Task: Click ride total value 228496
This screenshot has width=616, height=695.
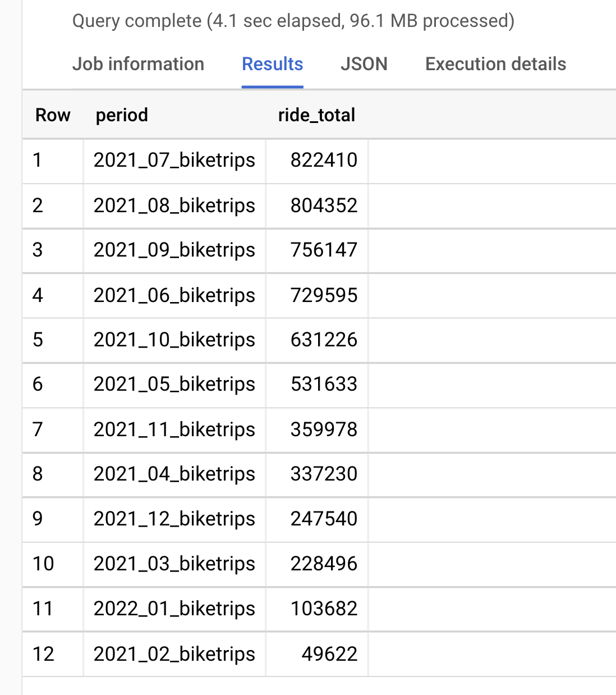Action: click(324, 564)
